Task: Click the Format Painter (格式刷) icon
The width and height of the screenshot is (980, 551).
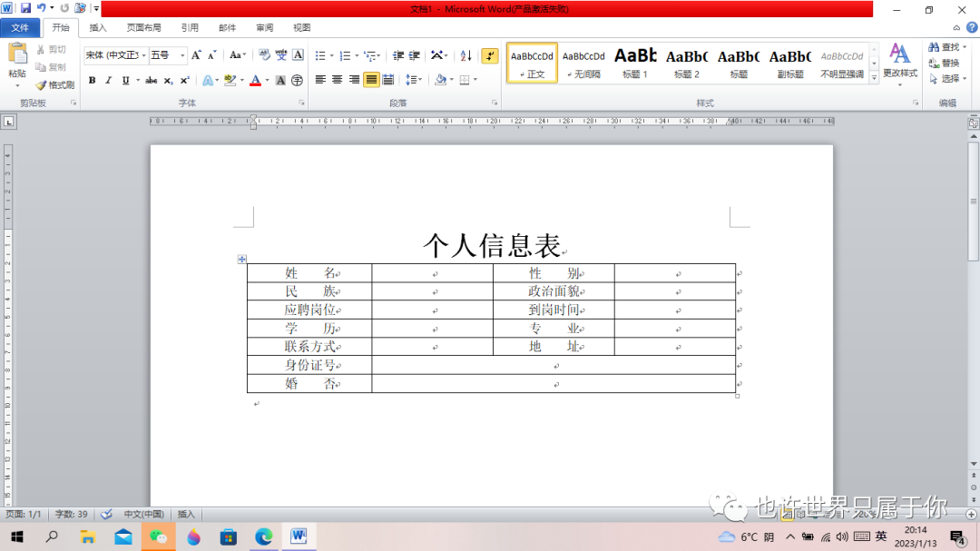Action: pyautogui.click(x=54, y=84)
